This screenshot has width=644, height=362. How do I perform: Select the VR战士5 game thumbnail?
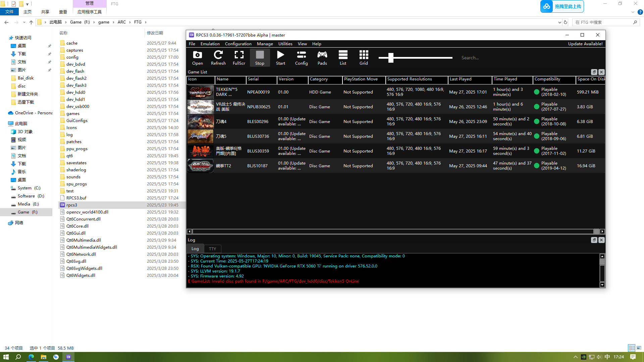pos(201,107)
